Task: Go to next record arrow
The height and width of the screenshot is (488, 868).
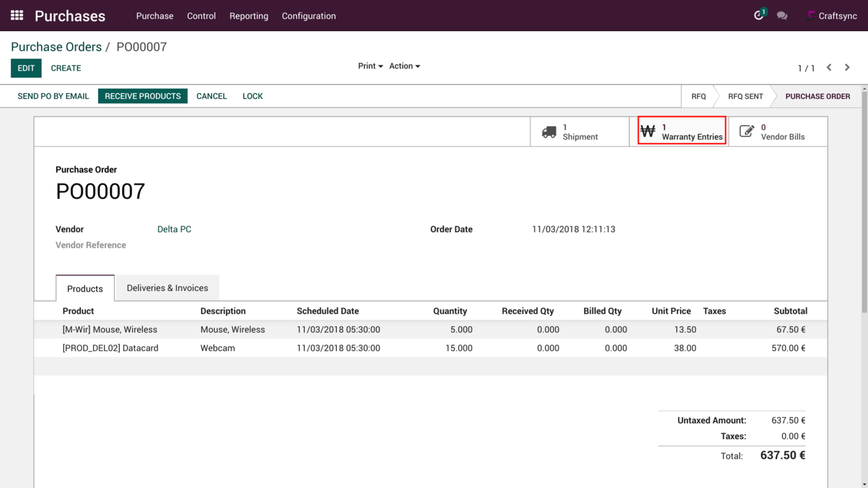Action: click(x=847, y=67)
